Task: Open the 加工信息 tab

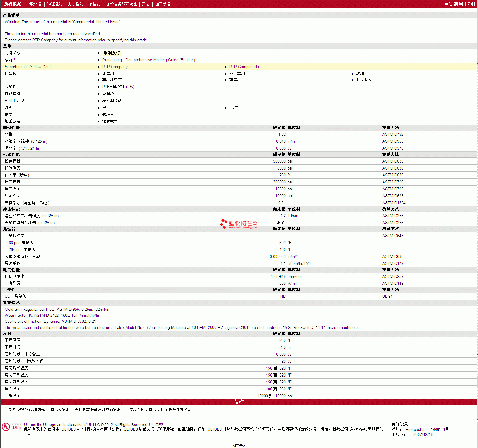Action: point(163,4)
